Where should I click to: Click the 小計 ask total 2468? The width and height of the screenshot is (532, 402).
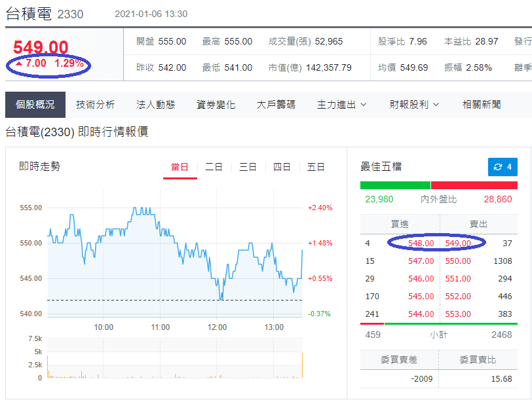[502, 335]
